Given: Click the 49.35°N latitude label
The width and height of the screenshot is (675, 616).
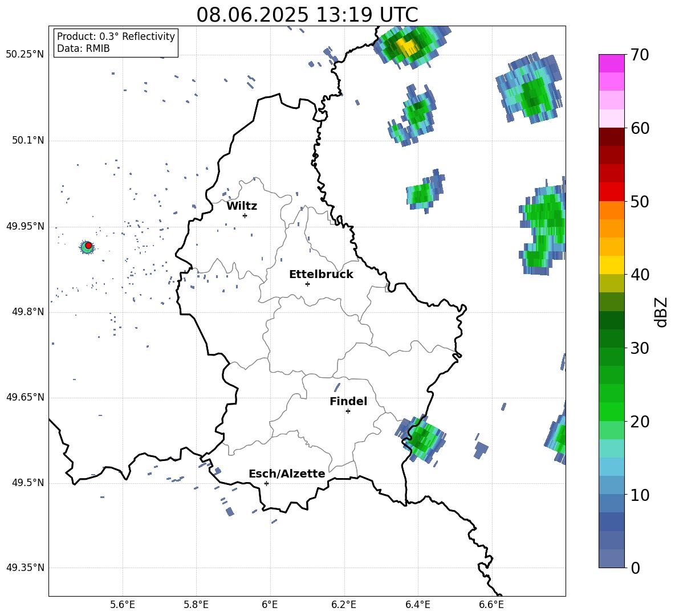Looking at the screenshot, I should pos(25,568).
